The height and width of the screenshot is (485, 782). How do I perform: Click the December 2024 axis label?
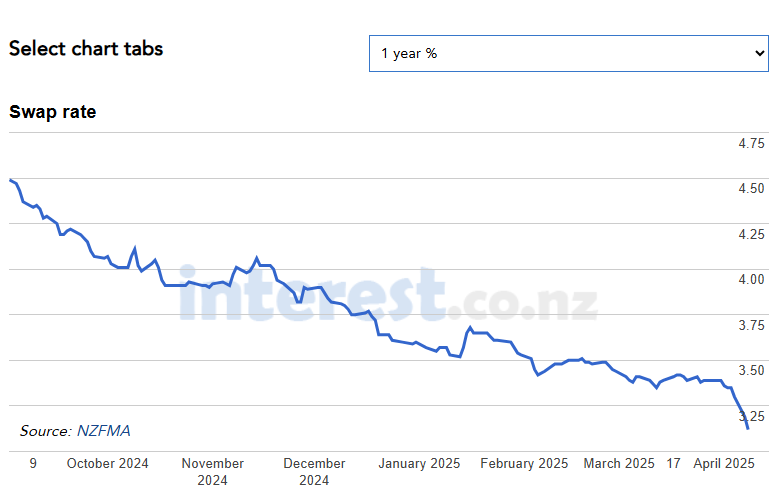point(314,472)
